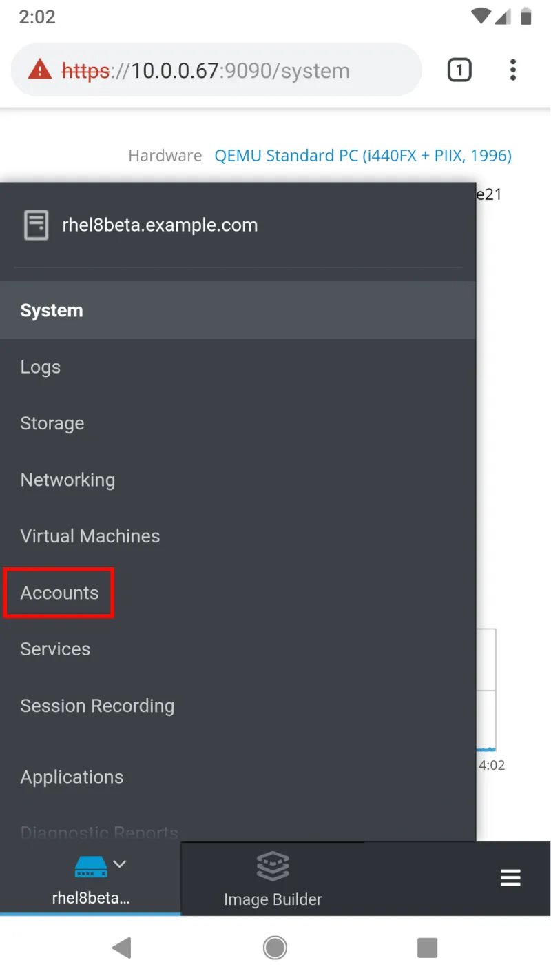Open Session Recording

pos(97,705)
